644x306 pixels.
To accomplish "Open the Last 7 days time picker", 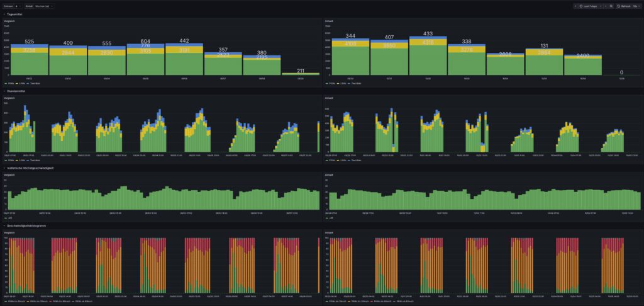I will point(590,6).
